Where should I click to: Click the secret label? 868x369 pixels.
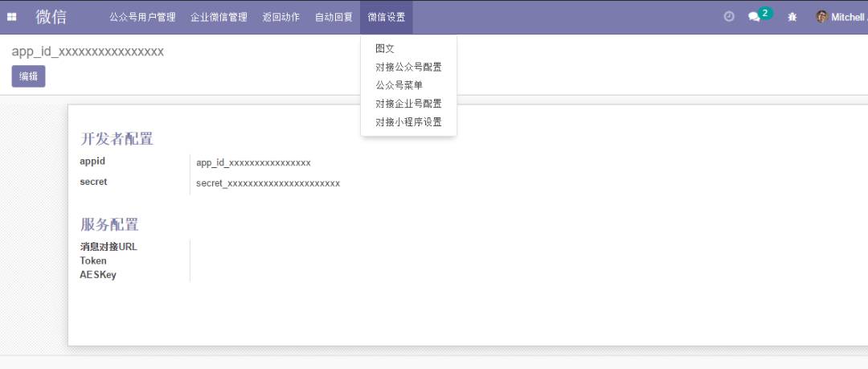click(93, 182)
